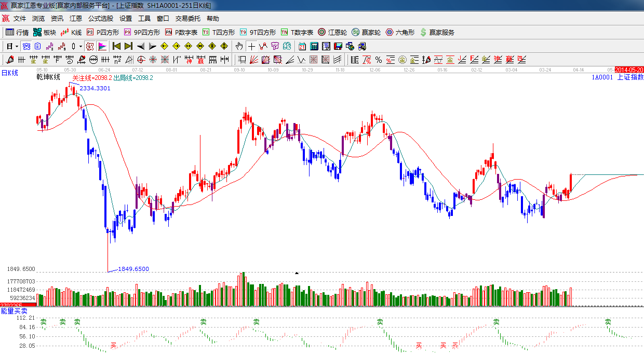This screenshot has height=354, width=644.
Task: Toggle the crosshair cursor tool
Action: (251, 46)
